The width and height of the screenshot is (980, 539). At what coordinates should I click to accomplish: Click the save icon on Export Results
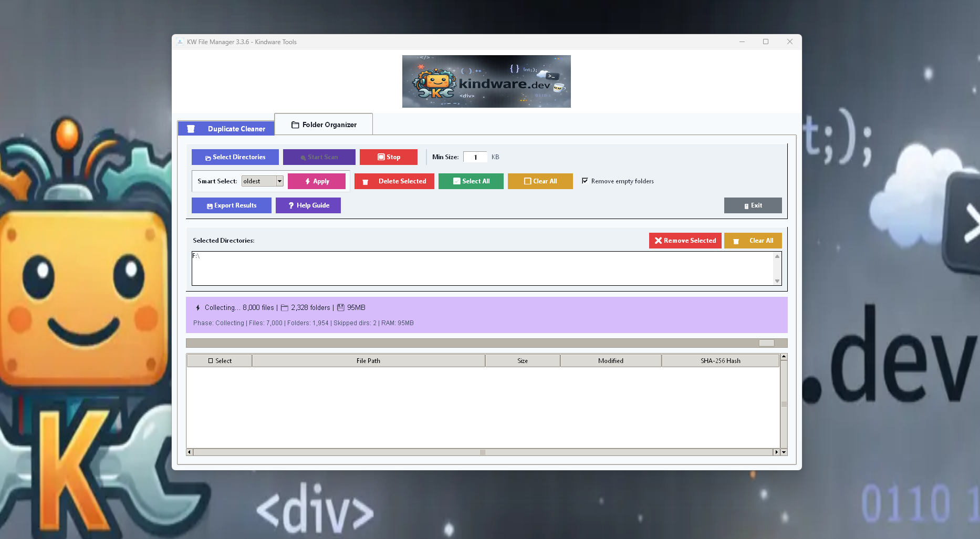pos(210,206)
